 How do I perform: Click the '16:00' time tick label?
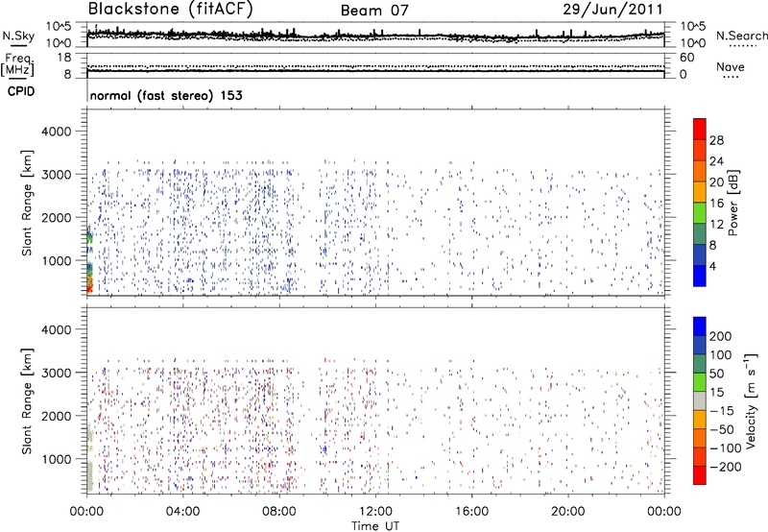tap(471, 512)
